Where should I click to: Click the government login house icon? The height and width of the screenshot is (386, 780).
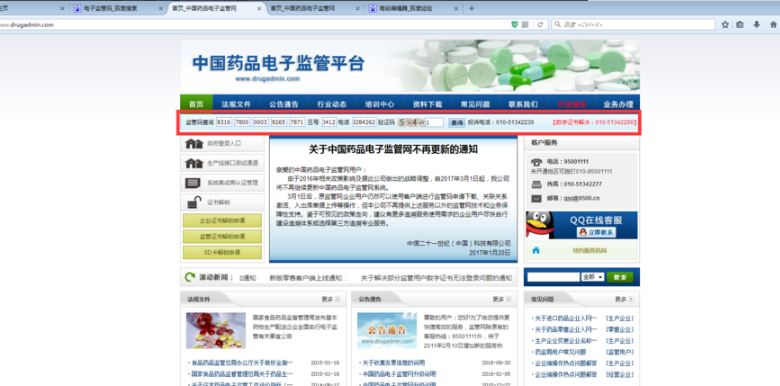(194, 144)
